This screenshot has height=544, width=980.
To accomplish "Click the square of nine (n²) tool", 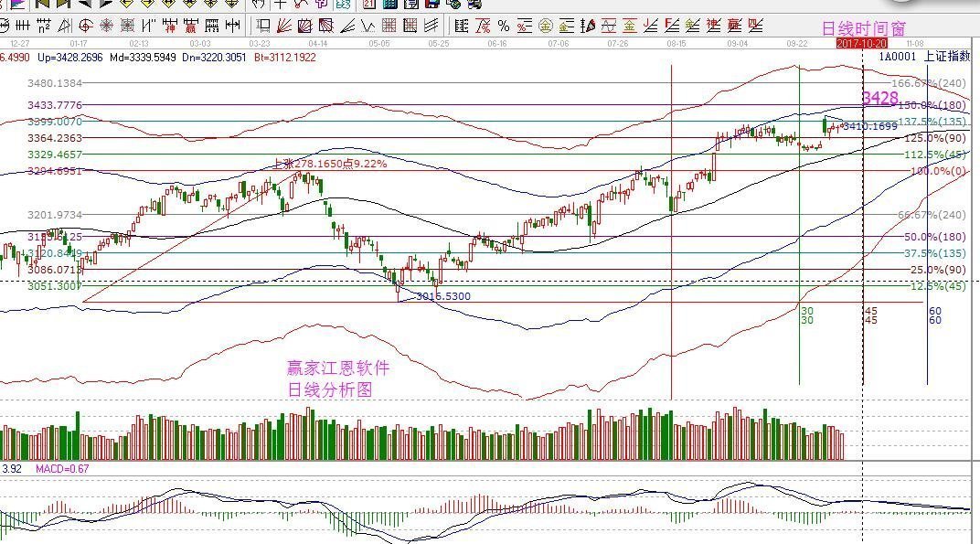I will point(44,27).
